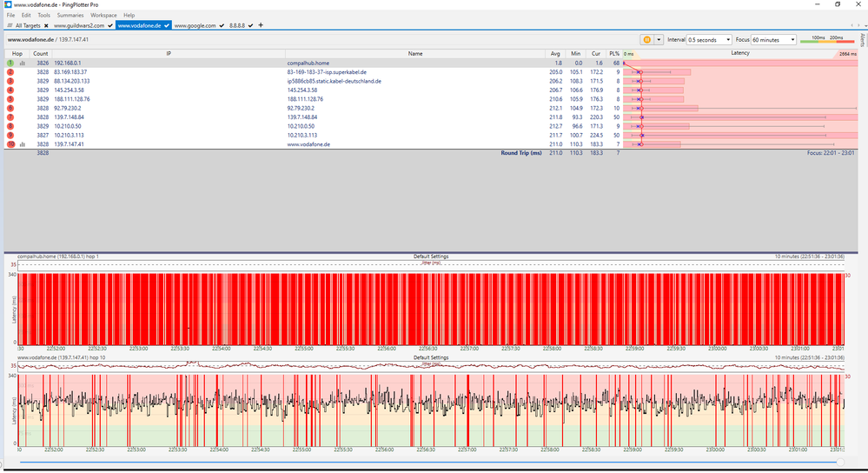Click the graph icon beside hop 10
Image resolution: width=868 pixels, height=473 pixels.
pyautogui.click(x=22, y=144)
